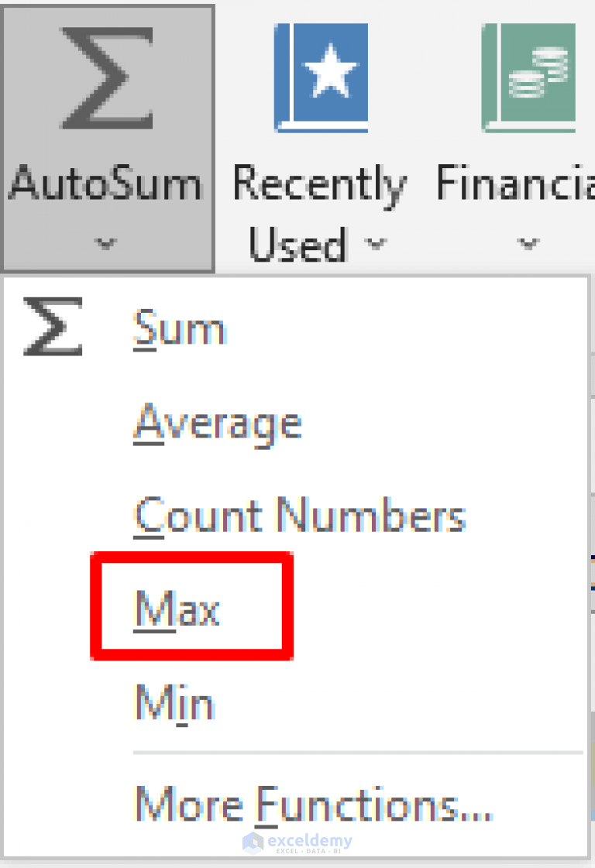Click the coin stack on Financial icon
This screenshot has width=595, height=868.
click(541, 74)
